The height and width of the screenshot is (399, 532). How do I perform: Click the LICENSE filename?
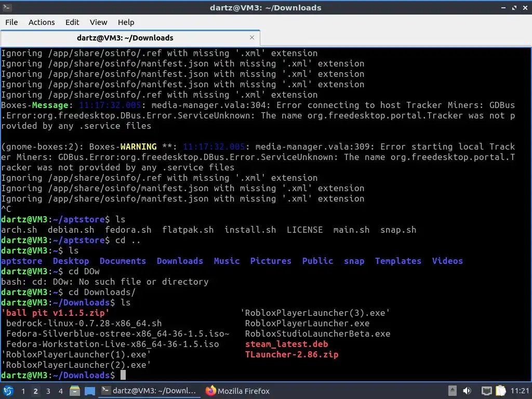[304, 229]
